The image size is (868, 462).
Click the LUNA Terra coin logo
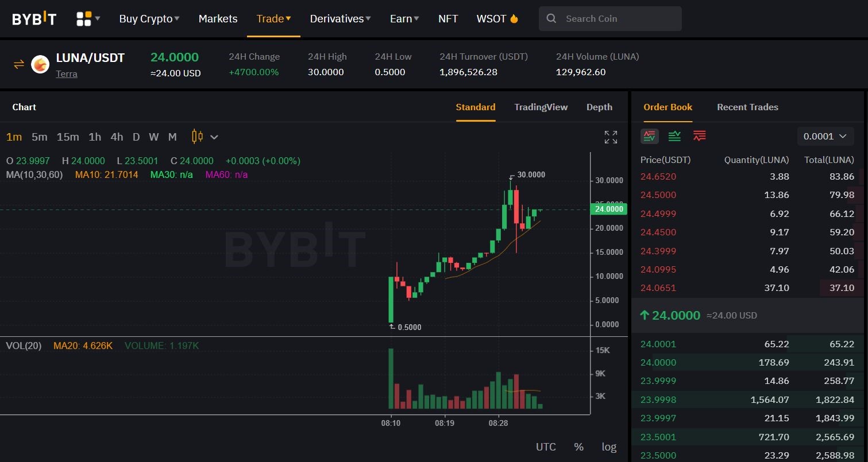point(40,64)
